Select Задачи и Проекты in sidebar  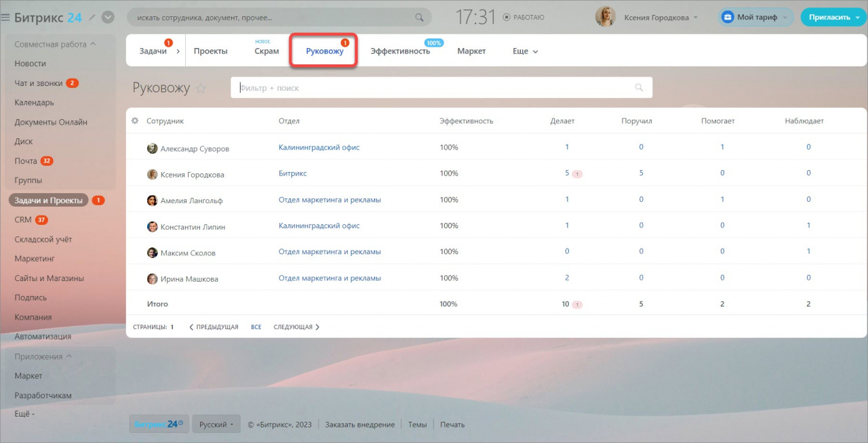tap(49, 200)
